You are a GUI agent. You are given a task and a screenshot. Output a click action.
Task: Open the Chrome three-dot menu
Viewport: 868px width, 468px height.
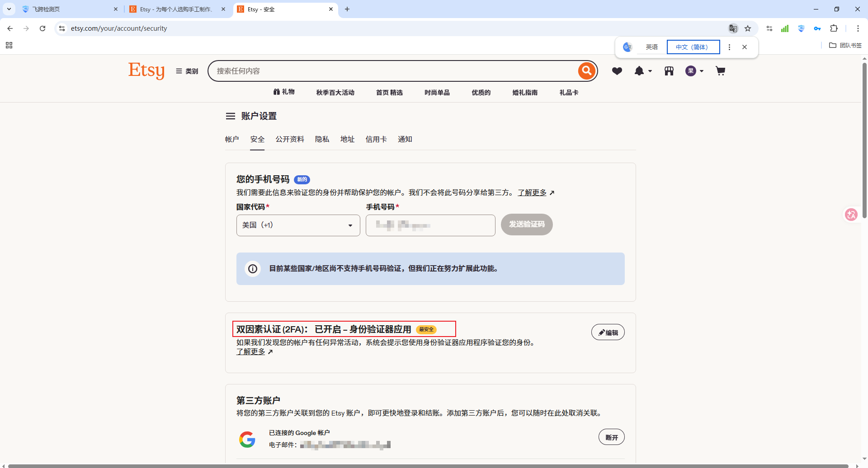(x=858, y=28)
